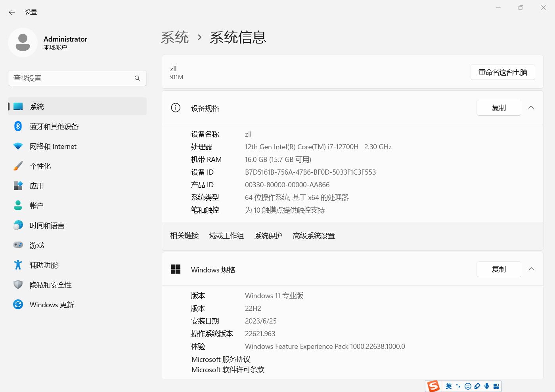
Task: Click the back arrow in Settings
Action: (12, 12)
